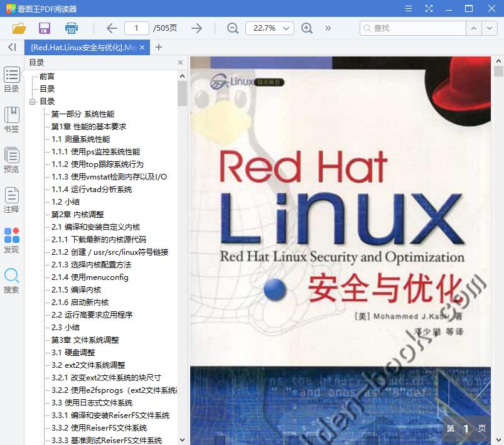Jump to 第1章 性能的基本要求
The height and width of the screenshot is (445, 504).
(88, 126)
